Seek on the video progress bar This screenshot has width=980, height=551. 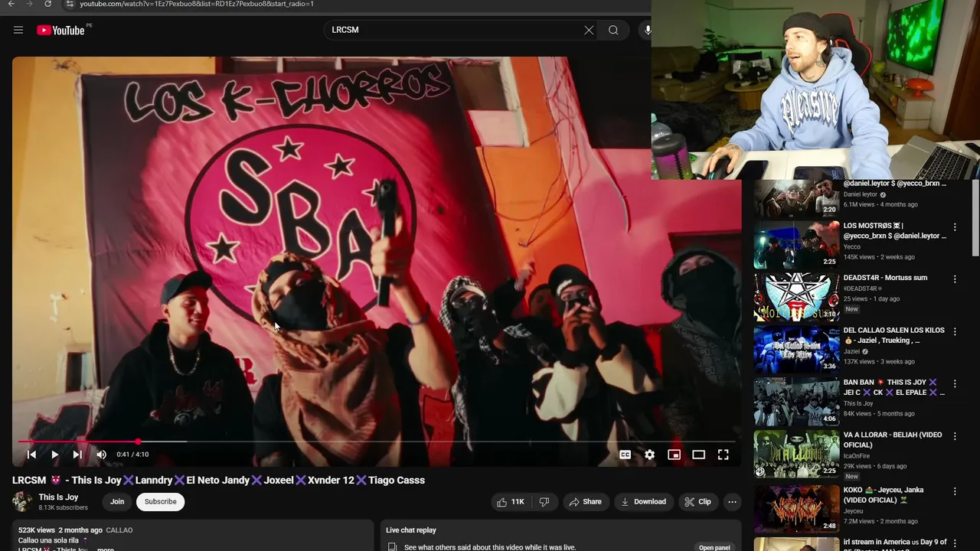click(377, 442)
